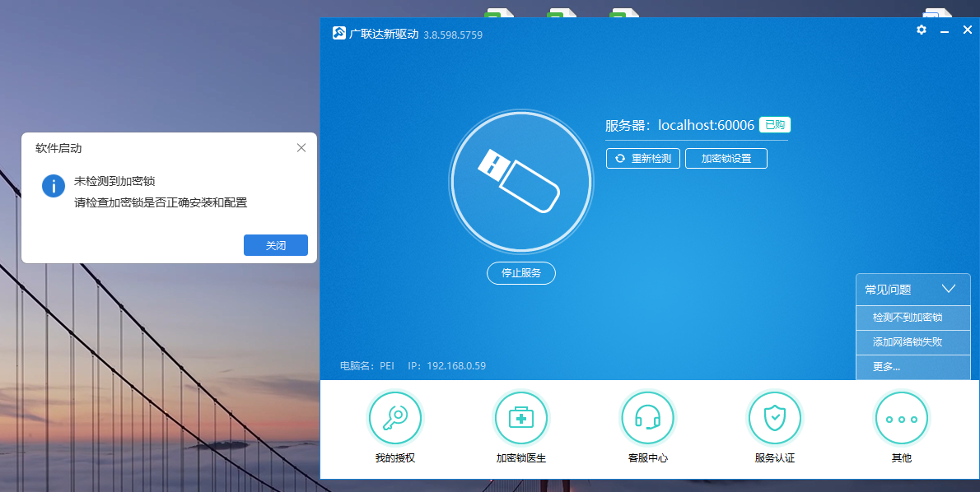Click 关闭 button in 软件启动 dialog
Image resolution: width=980 pixels, height=492 pixels.
point(276,245)
